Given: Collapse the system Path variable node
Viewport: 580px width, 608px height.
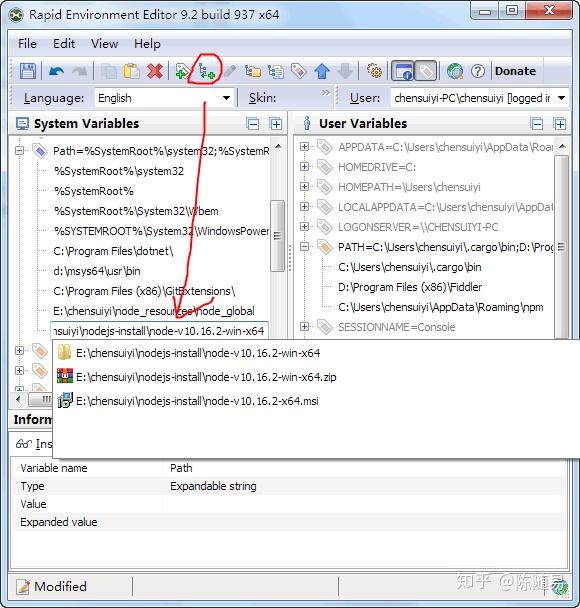Looking at the screenshot, I should coord(19,150).
